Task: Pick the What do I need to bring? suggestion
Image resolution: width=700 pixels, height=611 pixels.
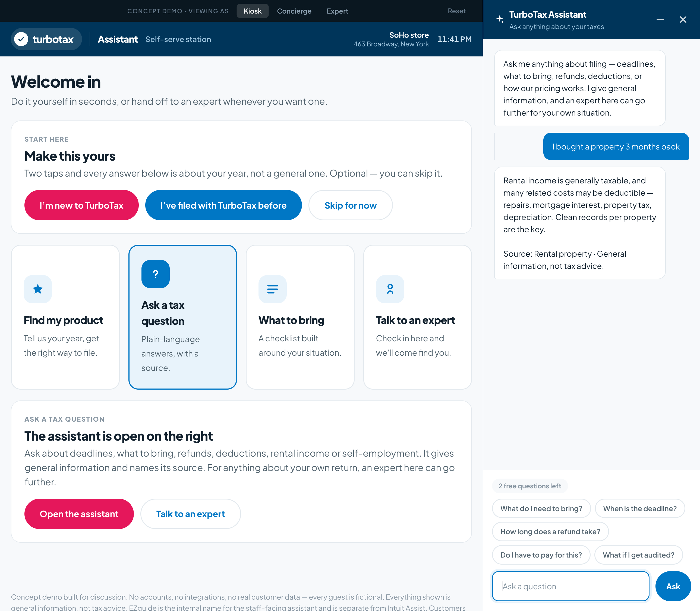Action: point(541,508)
